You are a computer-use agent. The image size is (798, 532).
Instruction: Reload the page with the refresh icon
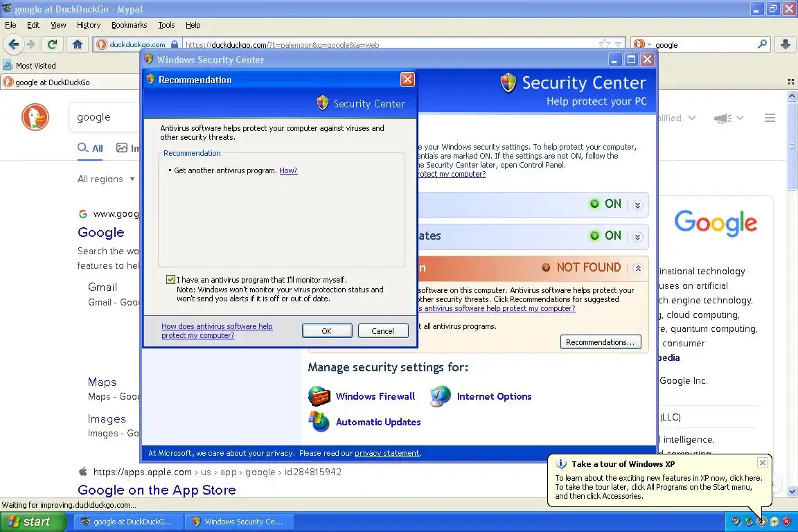coord(52,44)
